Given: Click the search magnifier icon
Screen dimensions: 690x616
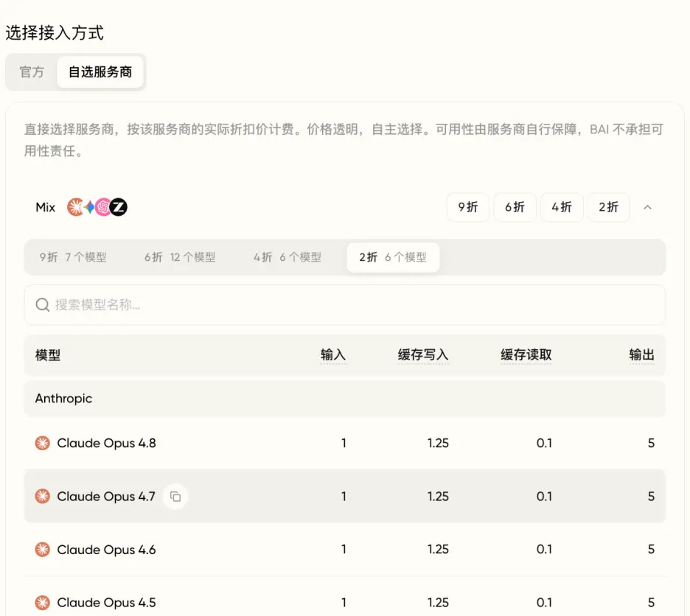Looking at the screenshot, I should pyautogui.click(x=43, y=304).
